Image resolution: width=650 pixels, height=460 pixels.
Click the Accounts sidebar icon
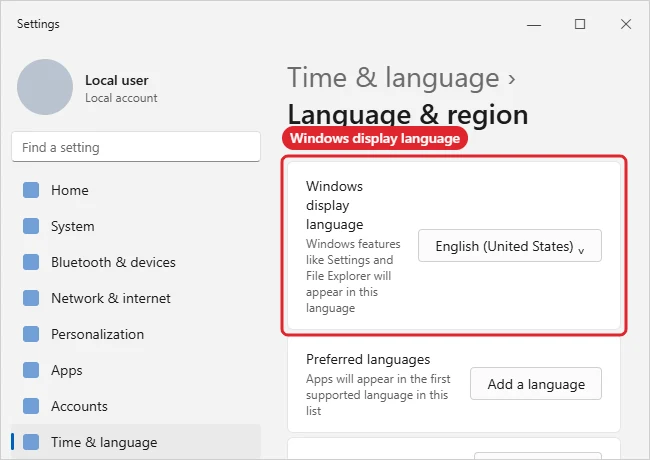[31, 406]
